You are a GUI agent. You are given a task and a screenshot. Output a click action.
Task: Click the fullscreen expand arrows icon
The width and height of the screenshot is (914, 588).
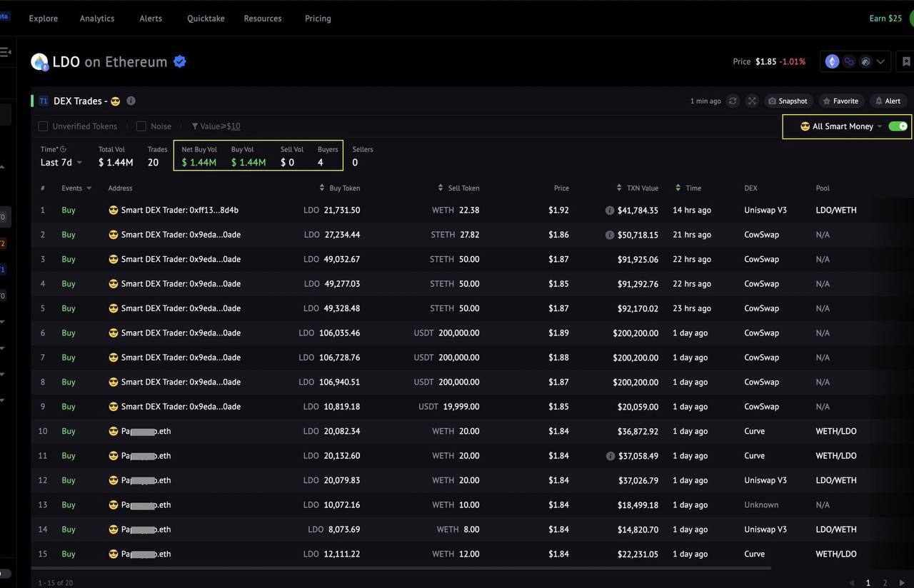[752, 101]
